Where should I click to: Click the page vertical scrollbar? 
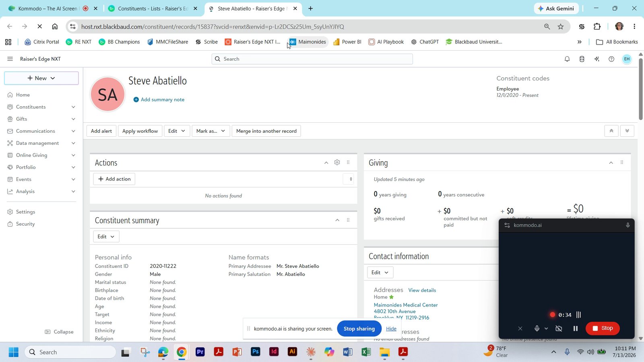(640, 89)
